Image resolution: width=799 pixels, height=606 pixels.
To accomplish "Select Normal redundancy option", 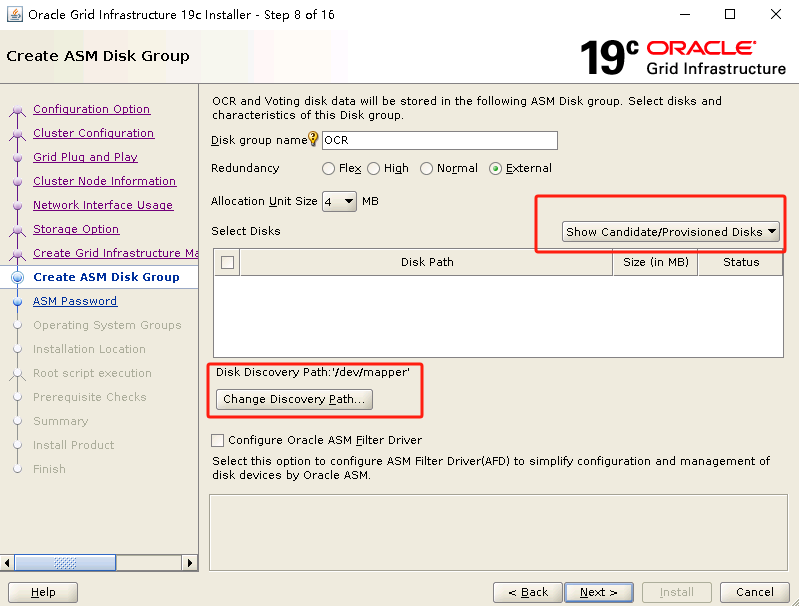I will (426, 168).
